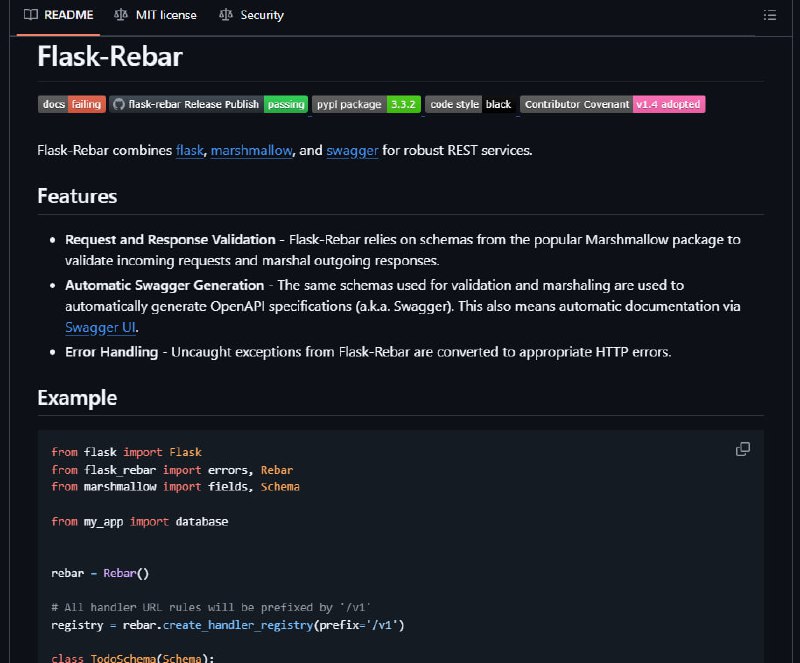The height and width of the screenshot is (663, 800).
Task: Copy the example code with copy icon
Action: click(743, 449)
